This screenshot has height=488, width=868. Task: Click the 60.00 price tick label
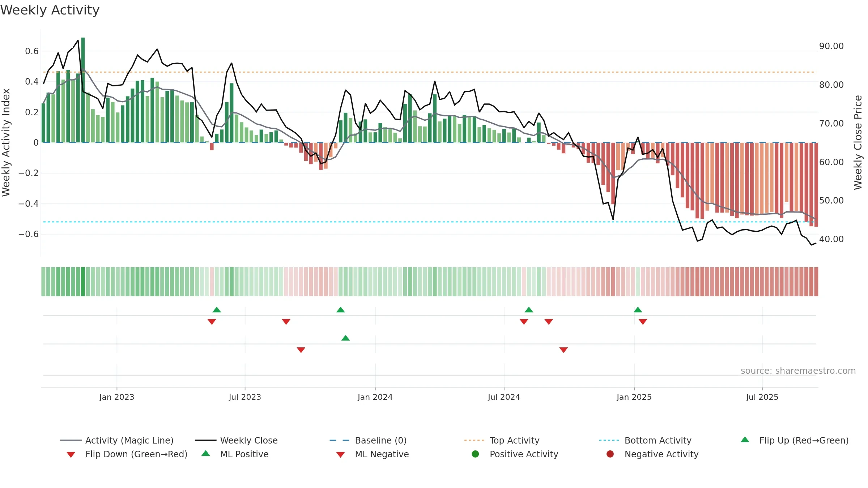(x=831, y=162)
